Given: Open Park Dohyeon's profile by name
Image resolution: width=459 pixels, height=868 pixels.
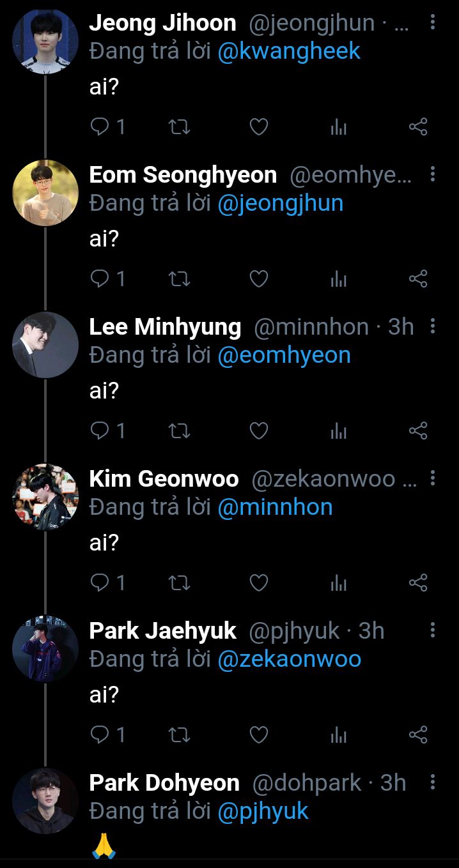Looking at the screenshot, I should click(x=164, y=783).
